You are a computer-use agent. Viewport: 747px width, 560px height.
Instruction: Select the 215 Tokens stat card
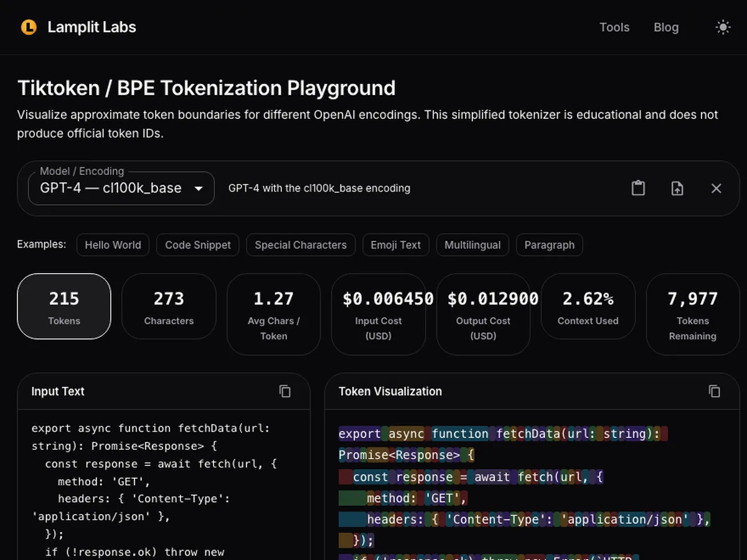[64, 307]
